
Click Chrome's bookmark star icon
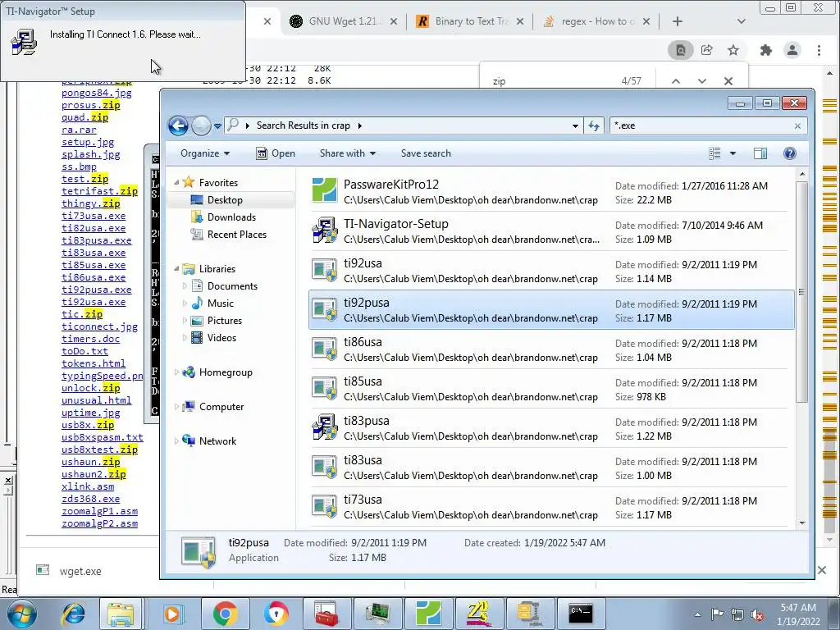(733, 50)
